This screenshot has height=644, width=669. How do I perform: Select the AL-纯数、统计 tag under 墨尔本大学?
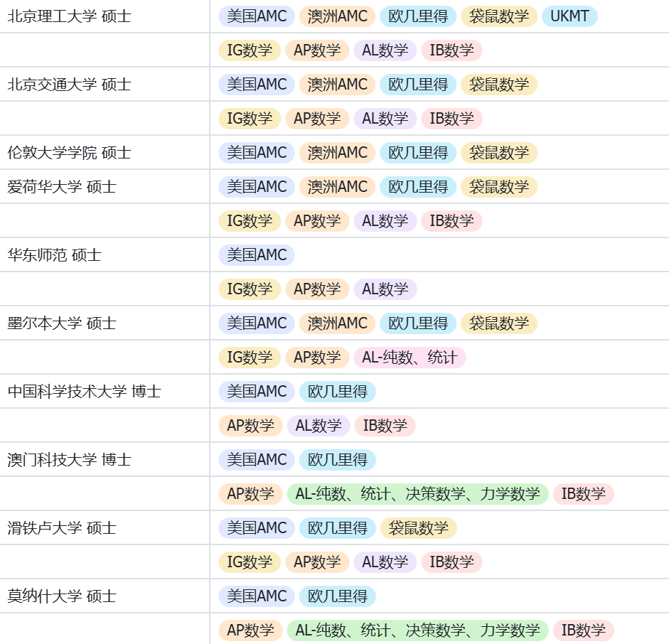[410, 358]
